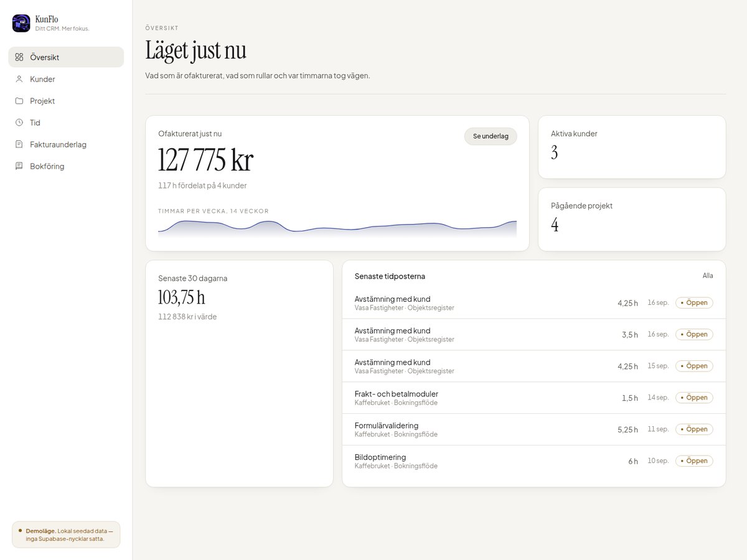Click the Projekt folder icon
The image size is (747, 560).
coord(19,101)
